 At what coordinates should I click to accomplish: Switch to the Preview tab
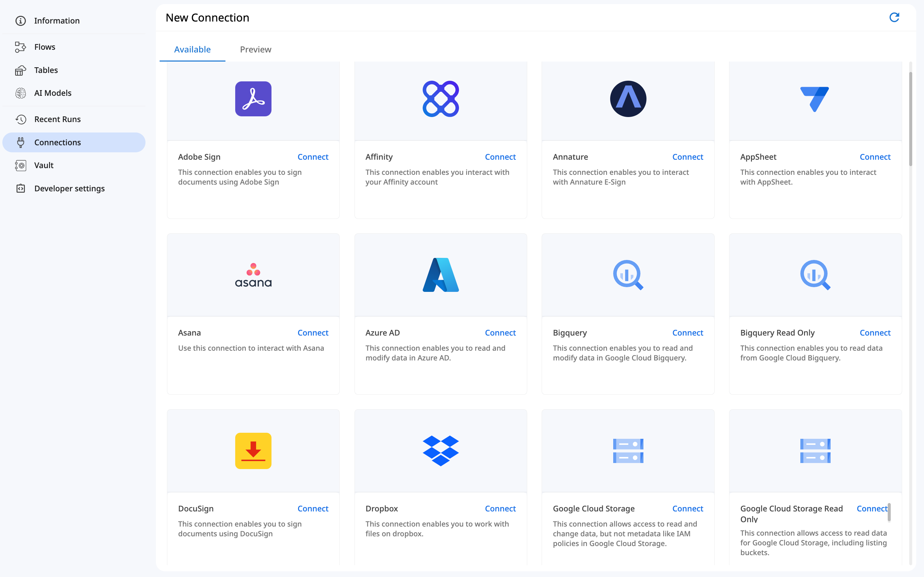pos(255,49)
